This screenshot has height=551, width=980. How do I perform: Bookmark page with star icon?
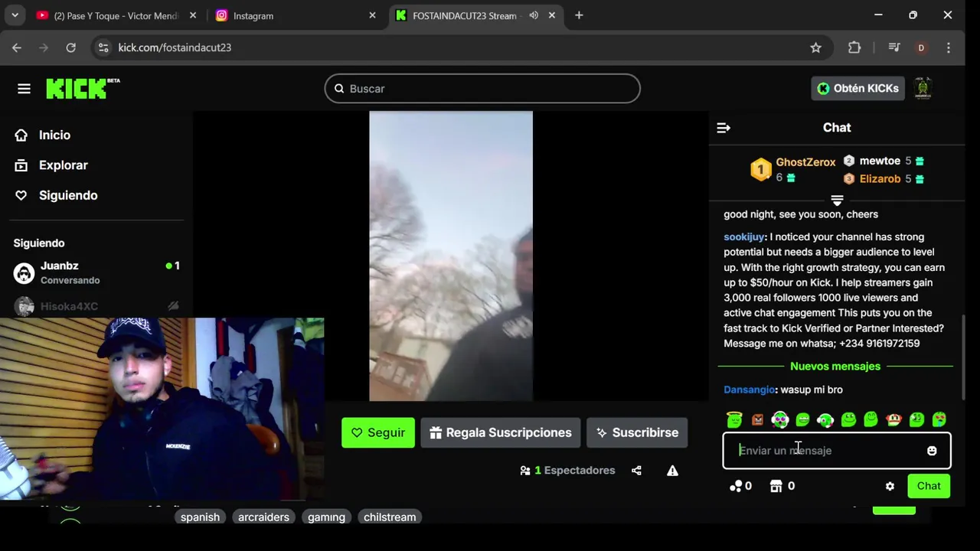(x=816, y=47)
